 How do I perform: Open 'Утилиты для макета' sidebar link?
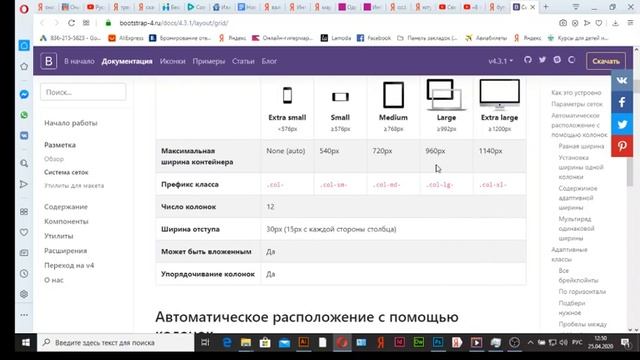(x=74, y=186)
